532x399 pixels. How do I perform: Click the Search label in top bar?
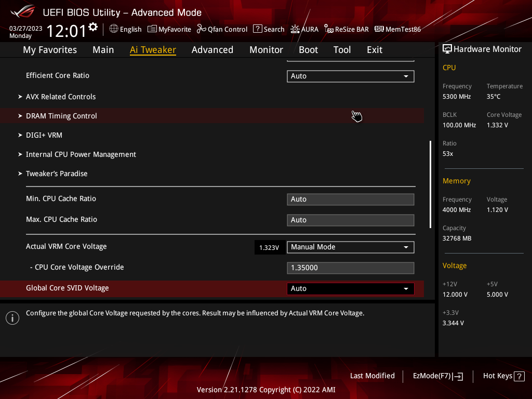pyautogui.click(x=274, y=30)
